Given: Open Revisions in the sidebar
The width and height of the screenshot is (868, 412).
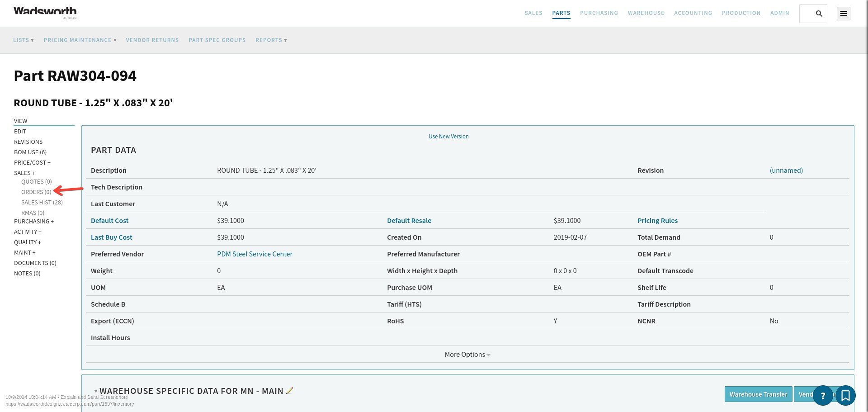Looking at the screenshot, I should 28,142.
